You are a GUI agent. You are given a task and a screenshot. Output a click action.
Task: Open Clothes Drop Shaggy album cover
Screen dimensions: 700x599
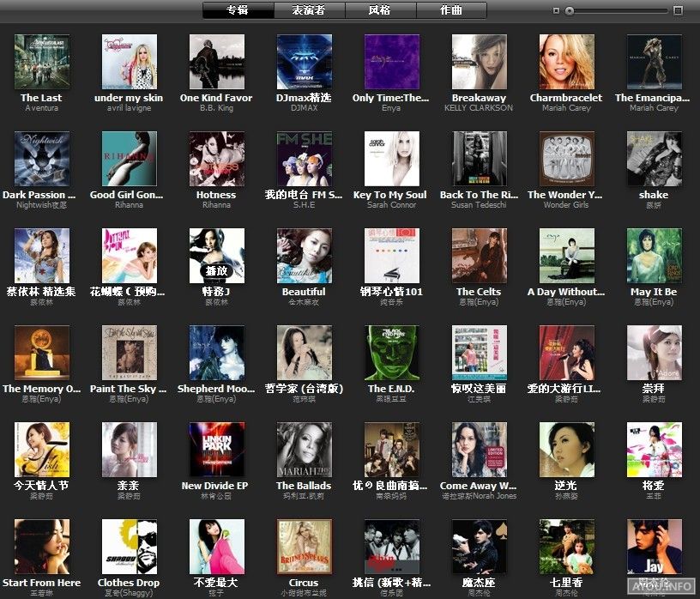130,547
